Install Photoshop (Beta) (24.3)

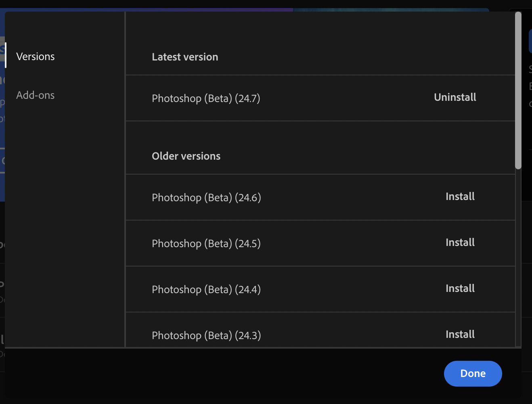point(460,334)
